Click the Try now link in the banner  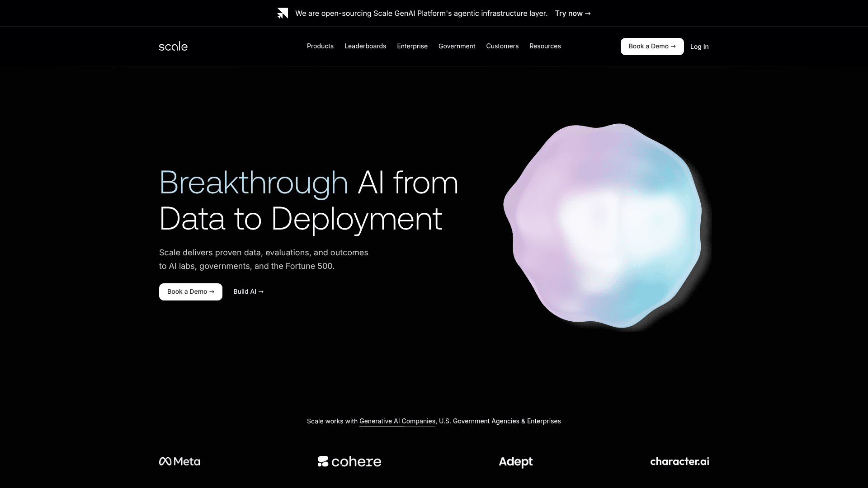coord(572,13)
